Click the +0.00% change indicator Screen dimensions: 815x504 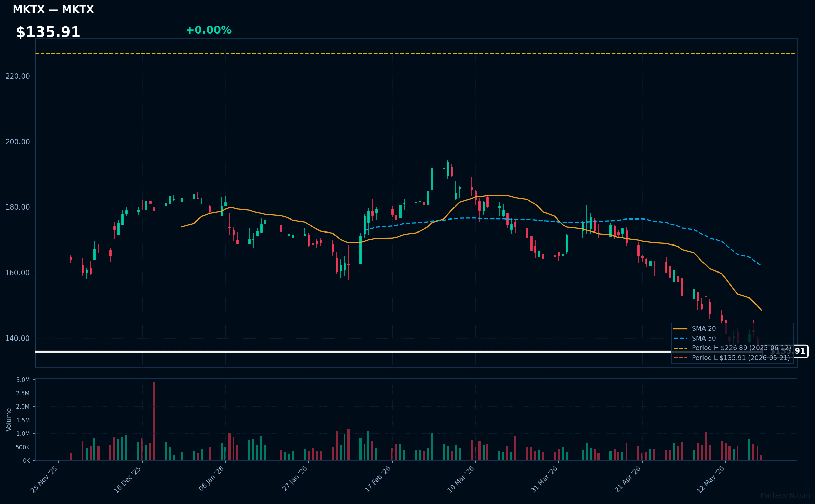209,30
